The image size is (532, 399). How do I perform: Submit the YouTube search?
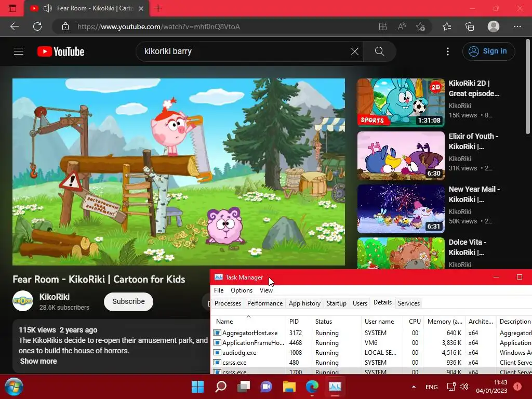click(x=380, y=51)
